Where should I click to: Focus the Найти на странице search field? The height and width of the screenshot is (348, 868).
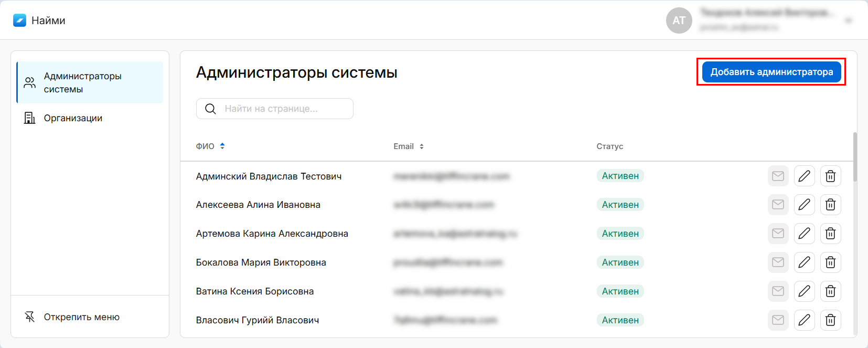[283, 109]
